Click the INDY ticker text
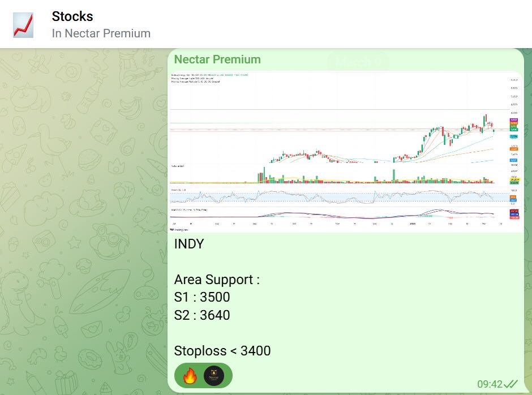Screen dimensions: 532x395 189,245
